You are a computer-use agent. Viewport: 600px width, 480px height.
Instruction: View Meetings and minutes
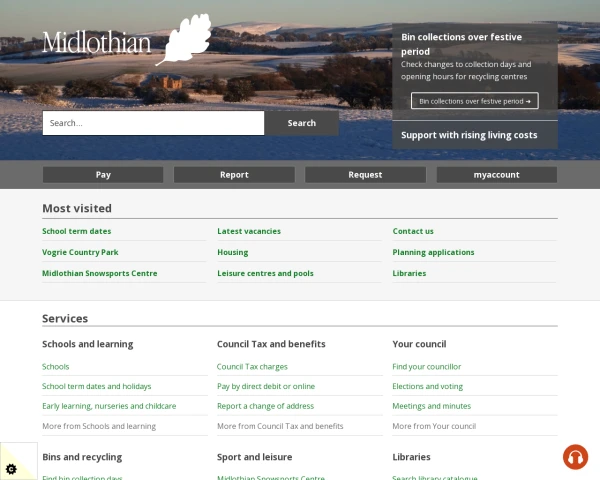point(432,406)
